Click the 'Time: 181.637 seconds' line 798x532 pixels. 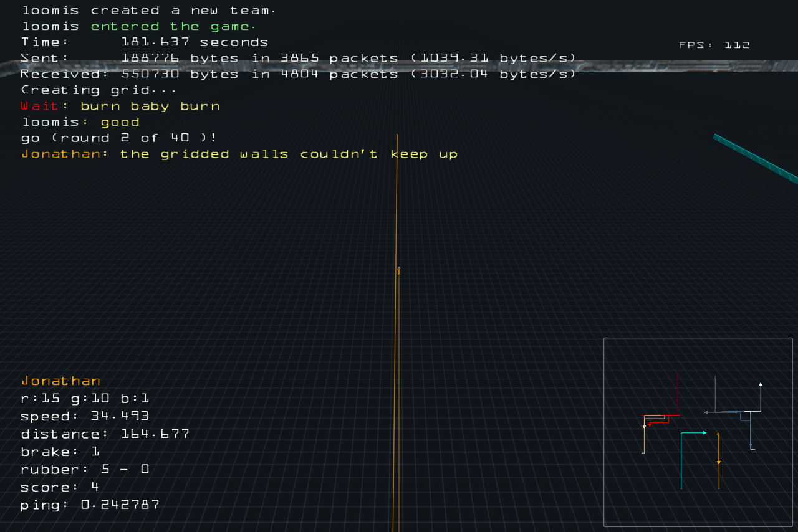(145, 42)
